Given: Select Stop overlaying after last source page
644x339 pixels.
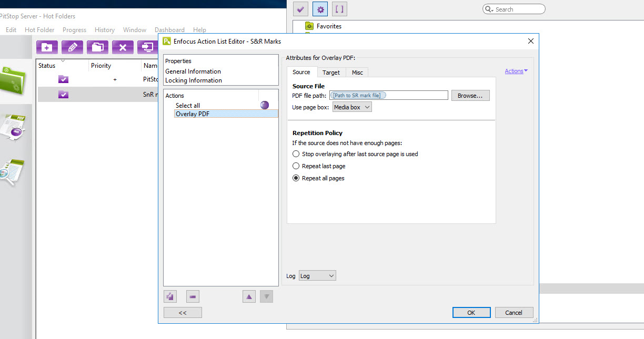Looking at the screenshot, I should coord(296,154).
